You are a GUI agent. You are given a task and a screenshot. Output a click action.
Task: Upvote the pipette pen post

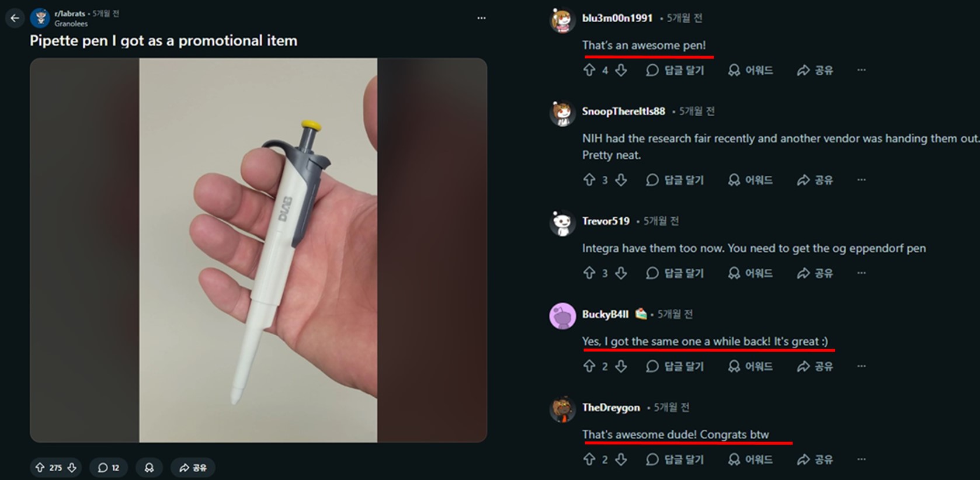[x=39, y=467]
